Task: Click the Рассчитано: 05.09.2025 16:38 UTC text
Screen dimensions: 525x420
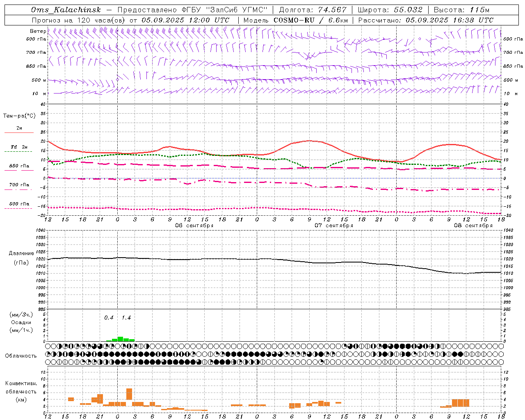Action: [x=426, y=20]
